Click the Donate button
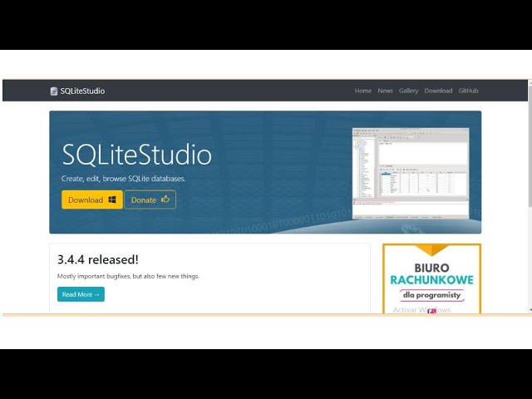 150,199
